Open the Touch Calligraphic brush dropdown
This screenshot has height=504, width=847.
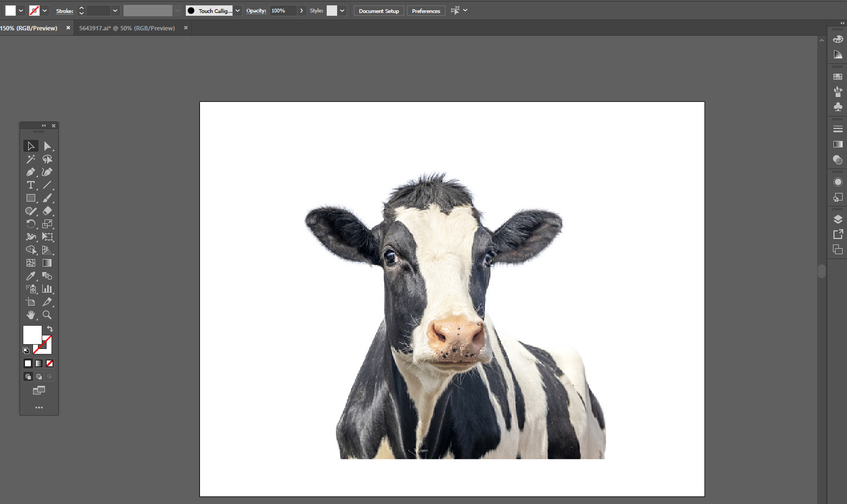pos(237,10)
